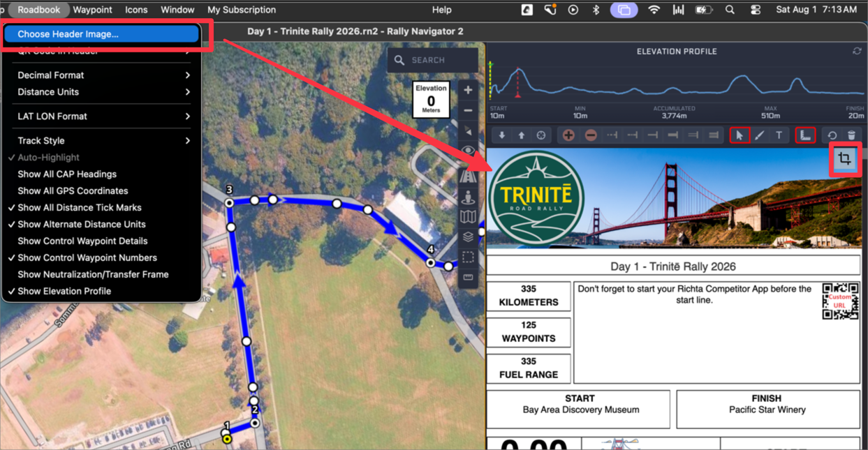Click the add waypoint plus circle icon
The image size is (868, 450).
pyautogui.click(x=568, y=135)
